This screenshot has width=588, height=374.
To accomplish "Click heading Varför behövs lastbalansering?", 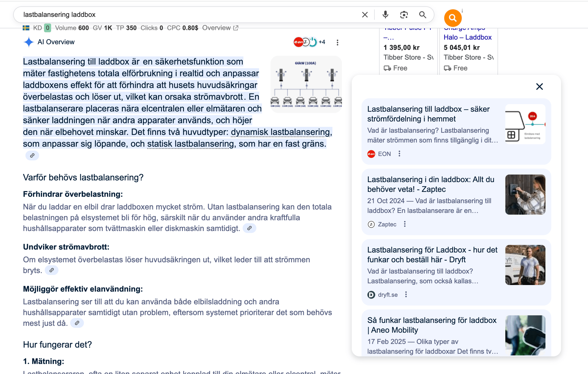I will point(83,177).
